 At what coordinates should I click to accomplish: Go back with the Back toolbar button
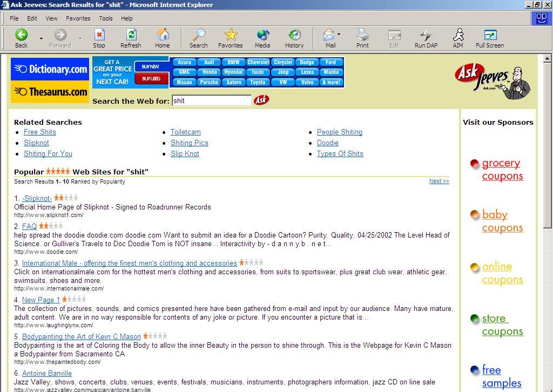click(21, 38)
